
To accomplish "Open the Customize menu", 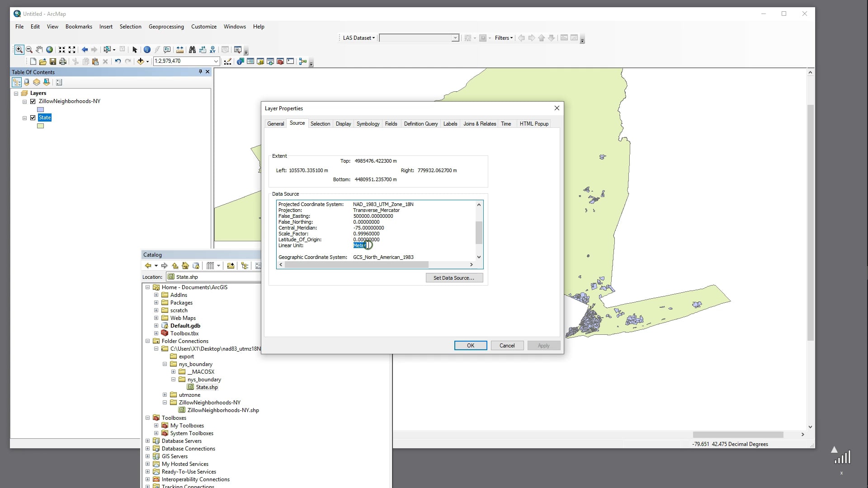I will point(204,27).
